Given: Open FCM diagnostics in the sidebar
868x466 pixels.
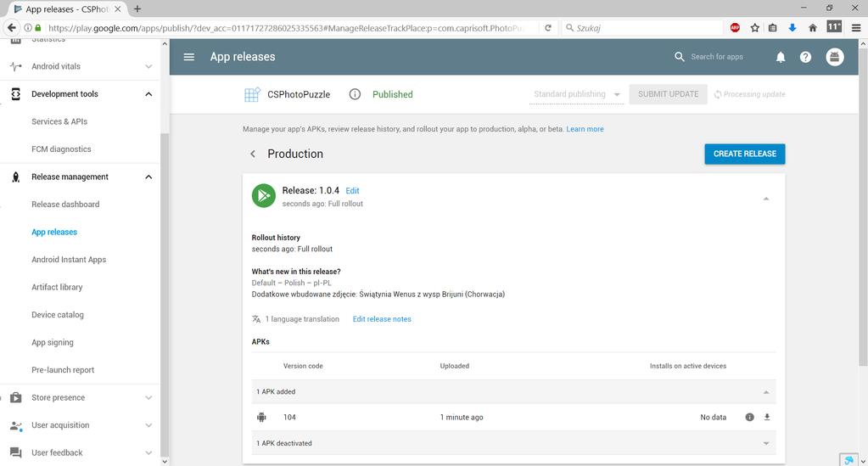Looking at the screenshot, I should click(61, 149).
